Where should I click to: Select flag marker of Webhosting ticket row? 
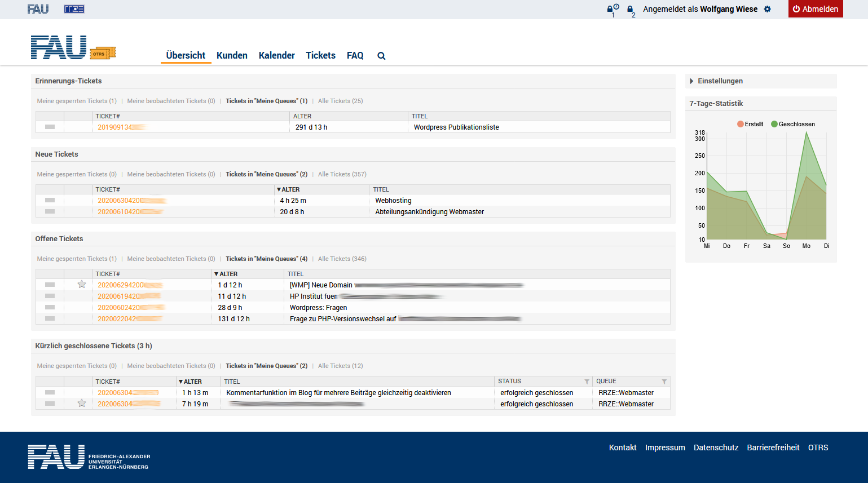[50, 200]
